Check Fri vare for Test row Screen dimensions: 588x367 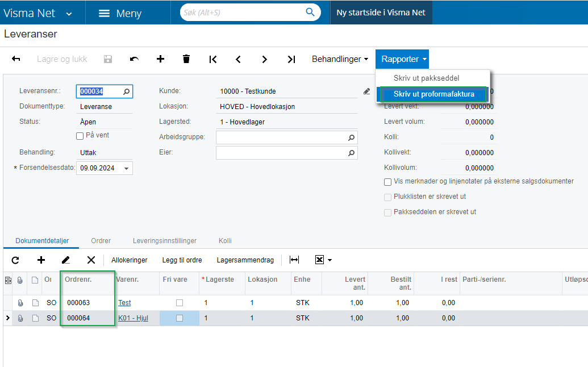(x=180, y=303)
